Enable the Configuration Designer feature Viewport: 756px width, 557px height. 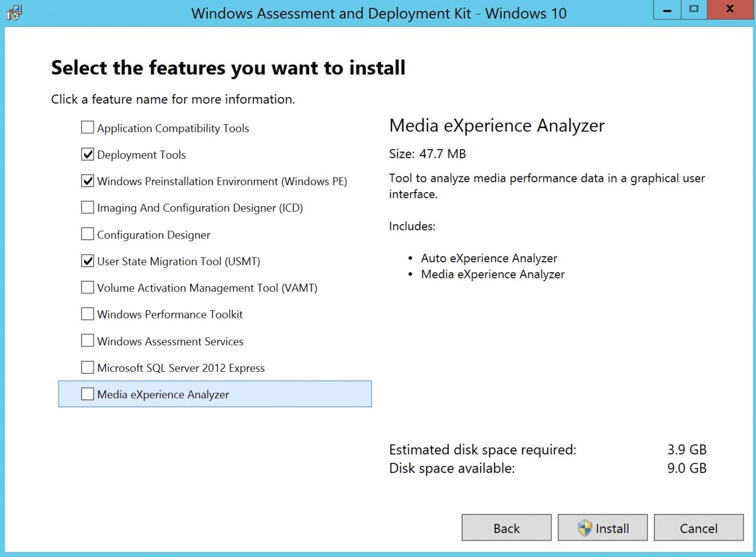click(87, 234)
